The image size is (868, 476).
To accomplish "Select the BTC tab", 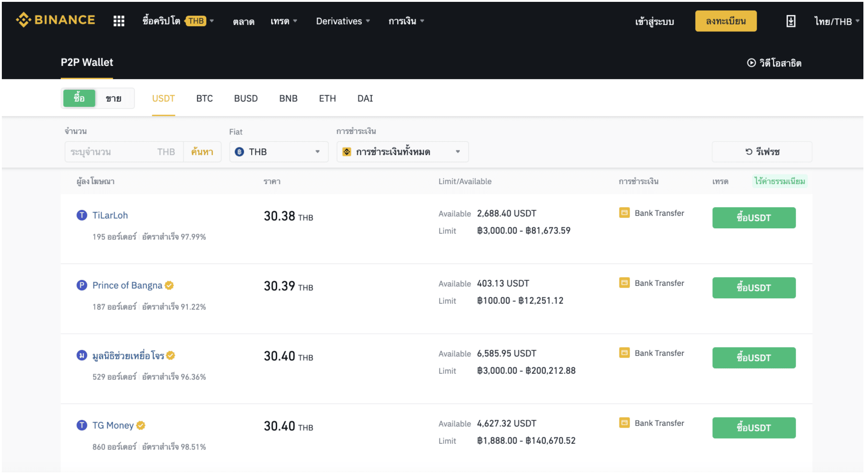I will coord(204,99).
